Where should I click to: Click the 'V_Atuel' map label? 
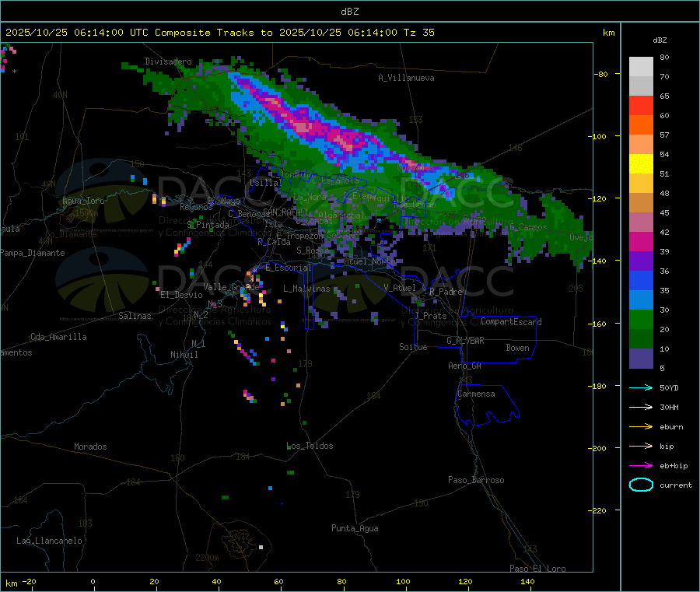(400, 288)
